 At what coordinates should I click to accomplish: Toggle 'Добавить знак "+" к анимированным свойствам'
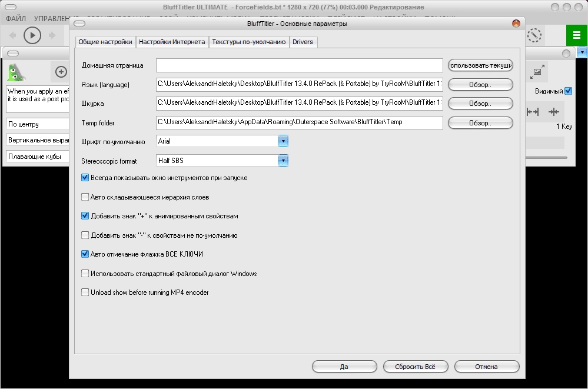(85, 216)
